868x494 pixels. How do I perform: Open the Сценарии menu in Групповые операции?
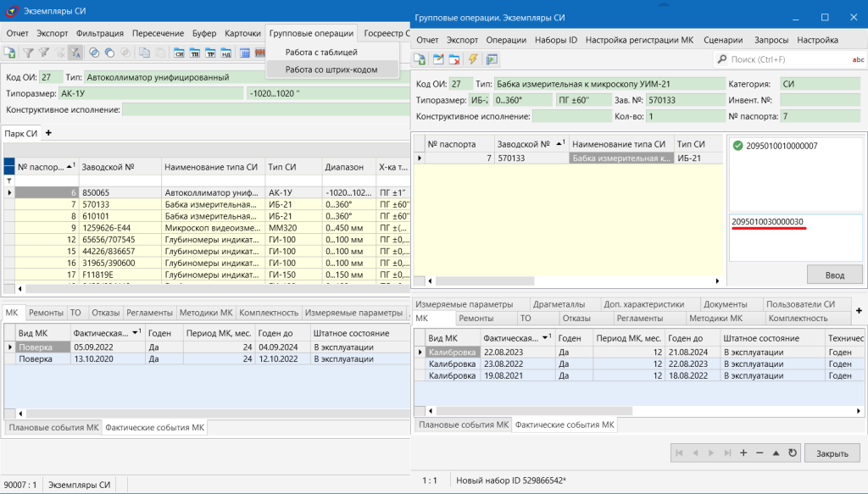723,40
